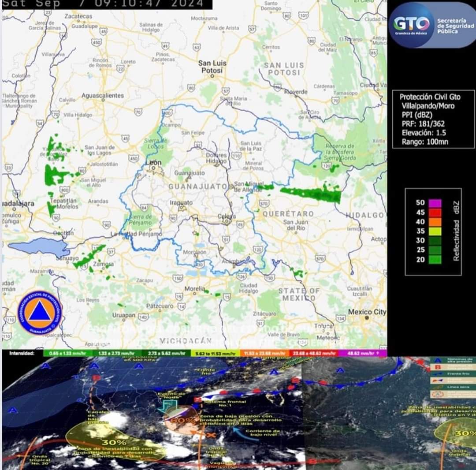This screenshot has width=476, height=470.
Task: Click the Irapuato city label
Action: tap(181, 202)
